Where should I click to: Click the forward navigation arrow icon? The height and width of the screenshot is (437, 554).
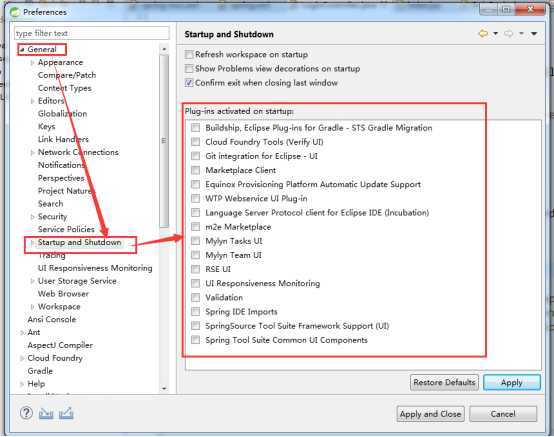tap(508, 34)
